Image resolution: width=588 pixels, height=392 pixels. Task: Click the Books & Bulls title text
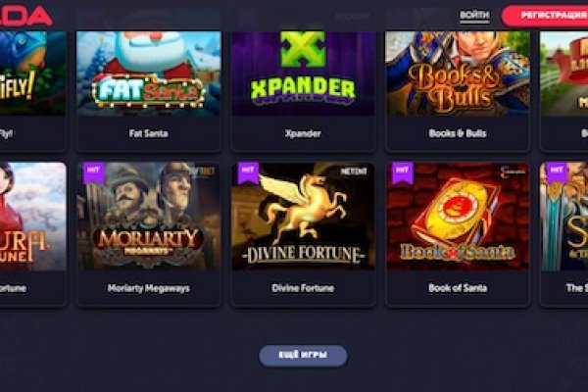click(458, 133)
